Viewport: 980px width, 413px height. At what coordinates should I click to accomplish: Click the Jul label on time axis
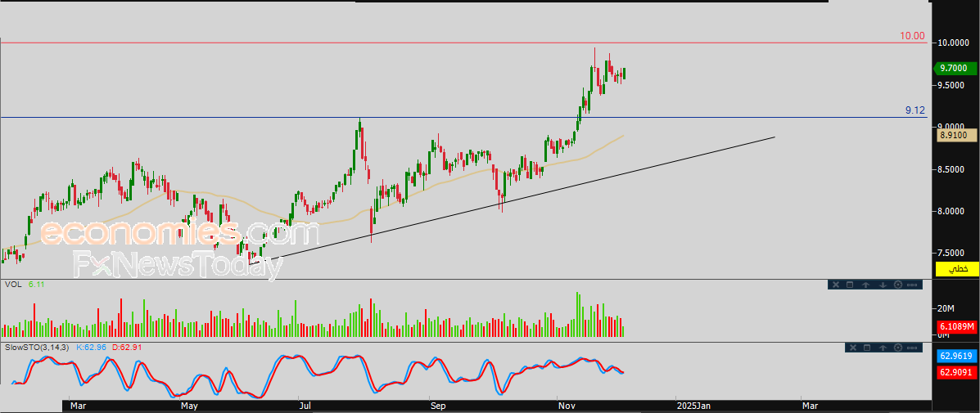pos(305,406)
